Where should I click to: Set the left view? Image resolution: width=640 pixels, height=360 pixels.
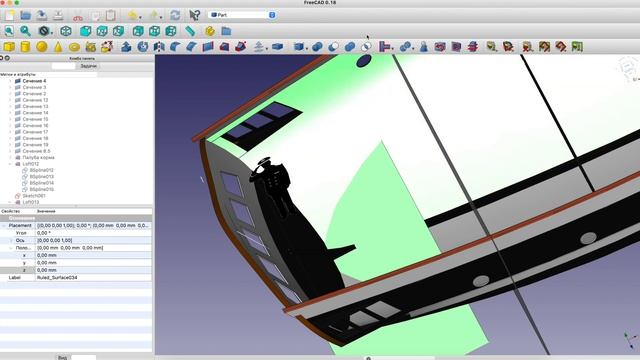pos(171,31)
